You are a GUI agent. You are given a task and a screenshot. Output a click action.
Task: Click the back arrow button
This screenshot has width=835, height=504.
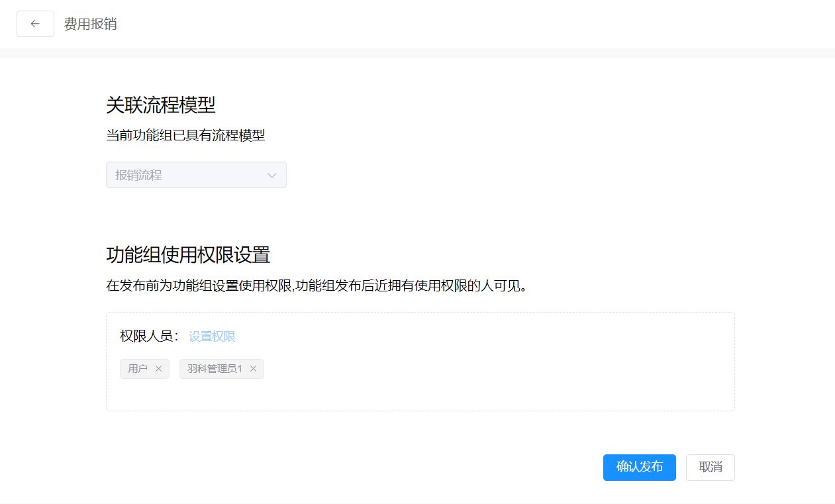click(35, 24)
